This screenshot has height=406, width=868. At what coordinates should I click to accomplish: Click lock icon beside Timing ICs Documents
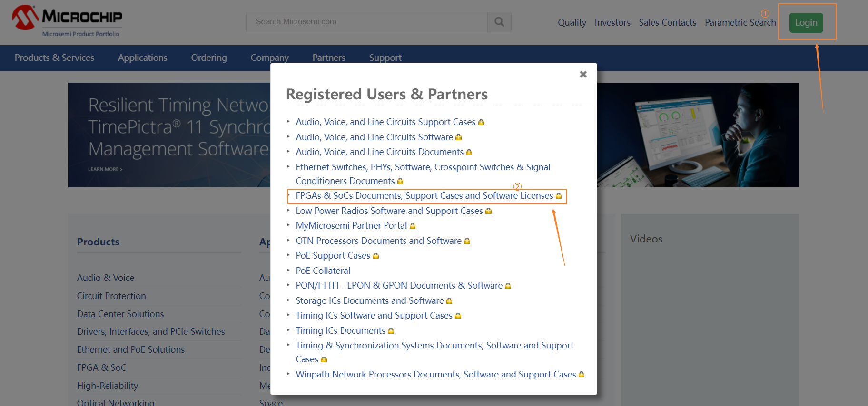[391, 331]
